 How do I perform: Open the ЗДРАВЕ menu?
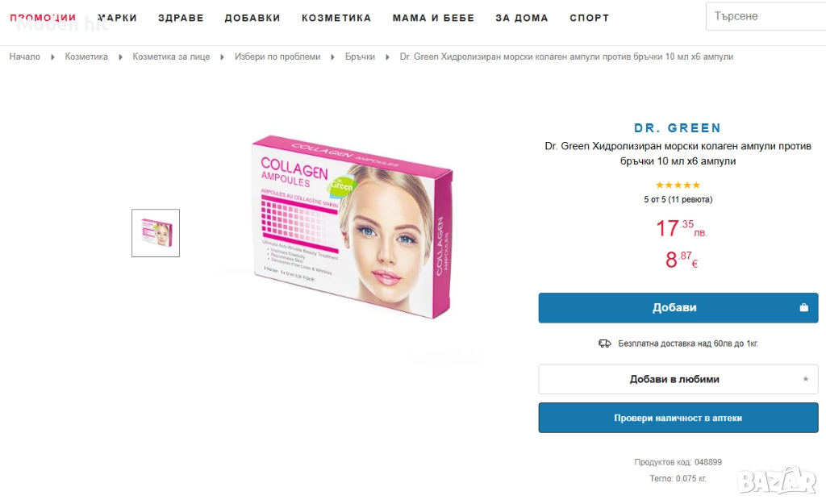click(x=181, y=18)
